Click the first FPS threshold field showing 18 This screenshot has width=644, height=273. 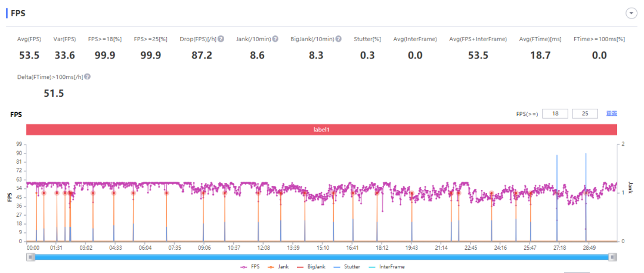(555, 114)
